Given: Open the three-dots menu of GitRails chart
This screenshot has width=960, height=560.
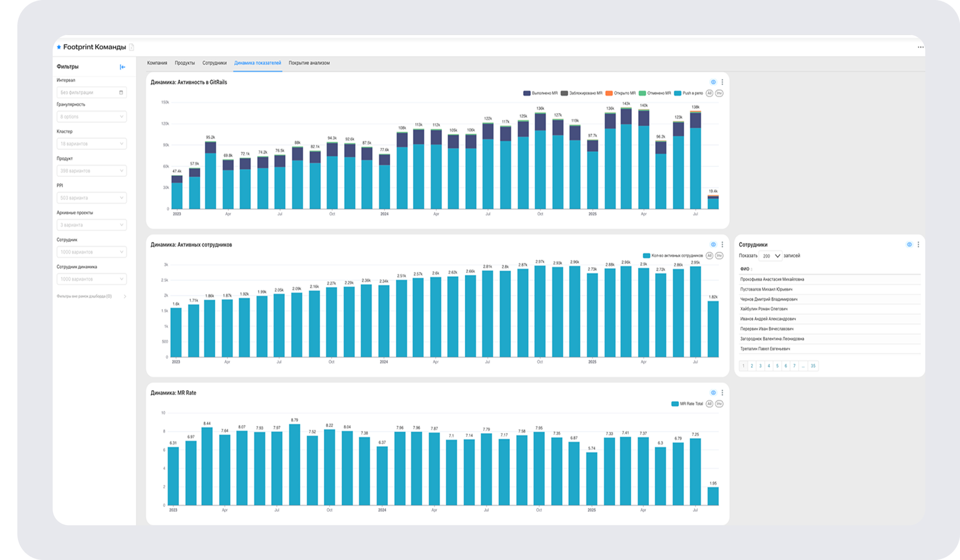Looking at the screenshot, I should click(722, 82).
